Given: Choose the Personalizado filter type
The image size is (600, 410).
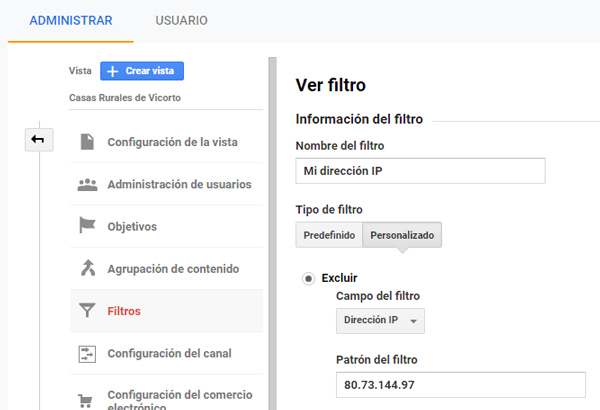Looking at the screenshot, I should [402, 234].
